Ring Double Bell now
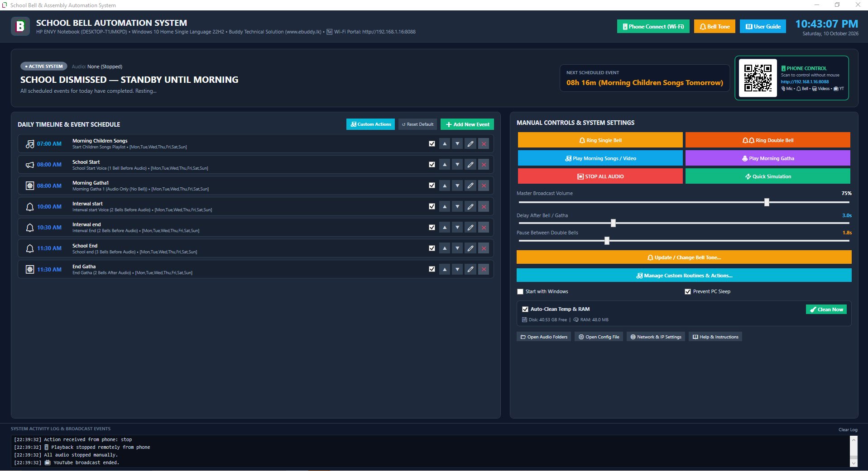The width and height of the screenshot is (868, 471). [767, 140]
